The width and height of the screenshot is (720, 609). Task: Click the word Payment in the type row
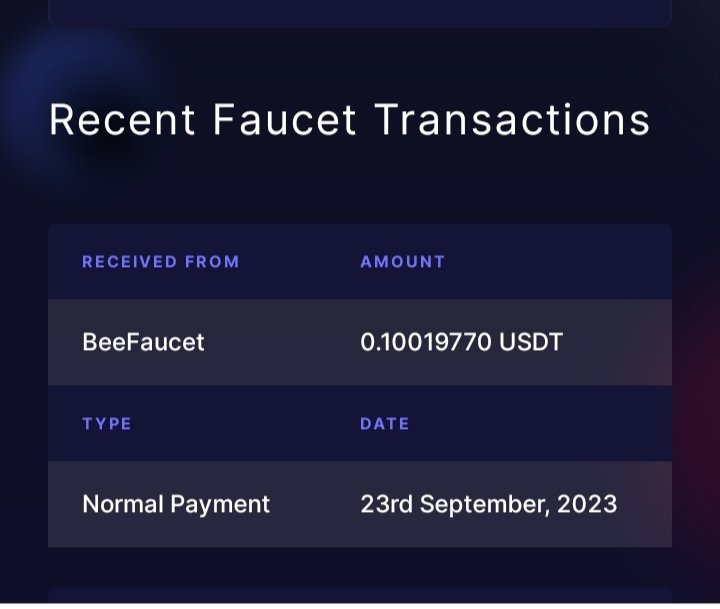tap(220, 504)
